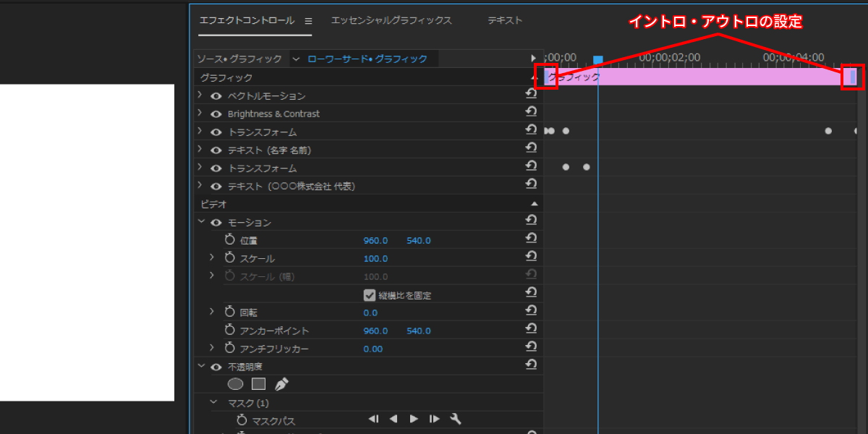This screenshot has height=434, width=868.
Task: Switch to the テキスト tab
Action: tap(504, 20)
